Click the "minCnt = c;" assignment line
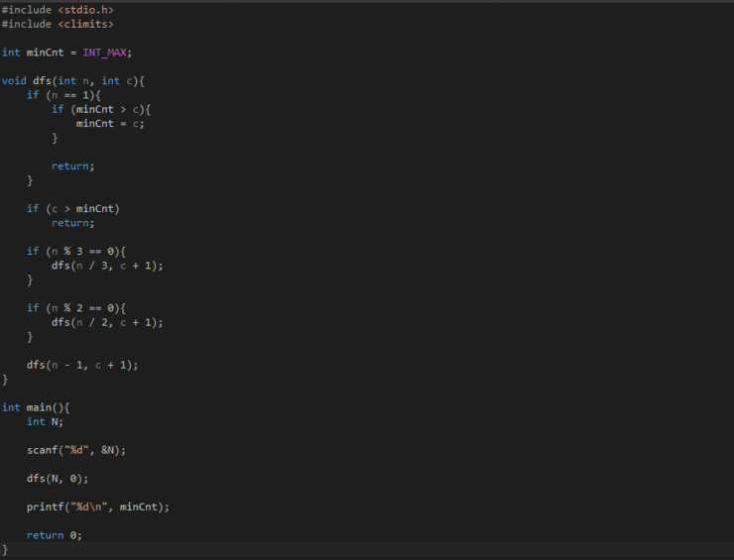 tap(110, 124)
